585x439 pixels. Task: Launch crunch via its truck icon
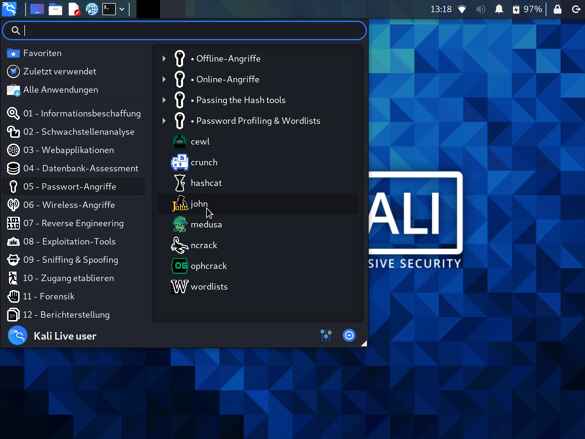pyautogui.click(x=180, y=162)
